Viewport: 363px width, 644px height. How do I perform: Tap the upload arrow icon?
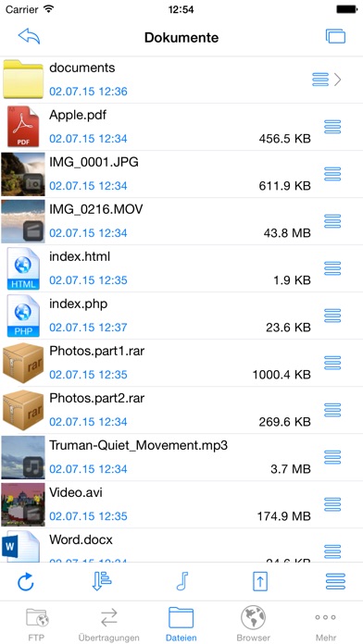click(x=260, y=582)
